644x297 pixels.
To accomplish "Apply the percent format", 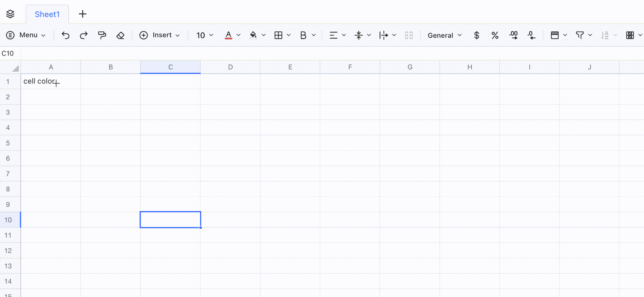I will [495, 35].
